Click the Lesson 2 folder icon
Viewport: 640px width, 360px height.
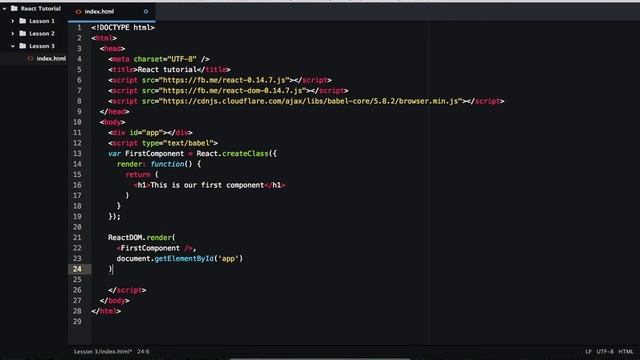tap(23, 33)
